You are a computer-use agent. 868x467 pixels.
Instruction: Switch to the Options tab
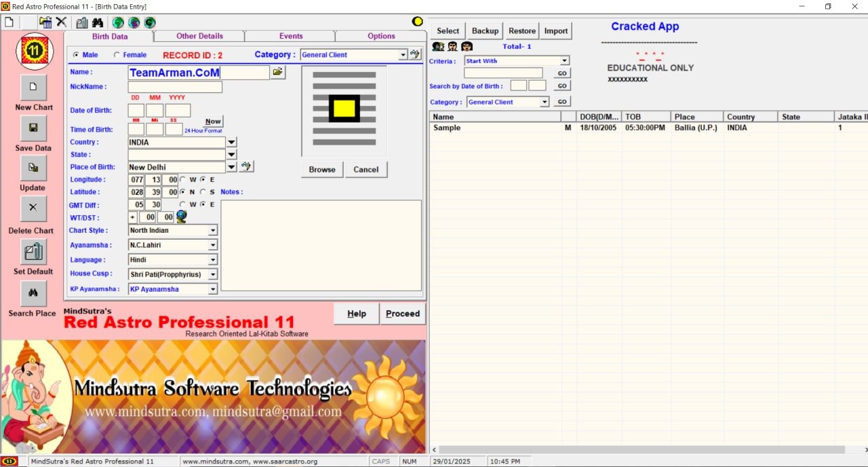coord(381,36)
